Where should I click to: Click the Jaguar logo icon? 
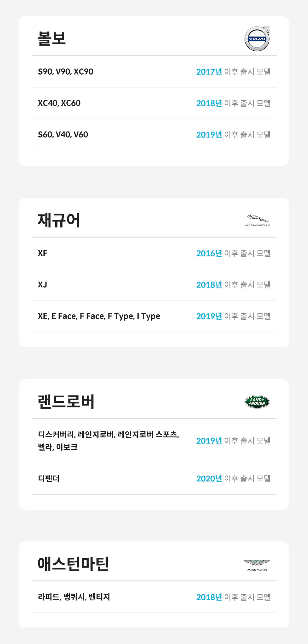257,220
